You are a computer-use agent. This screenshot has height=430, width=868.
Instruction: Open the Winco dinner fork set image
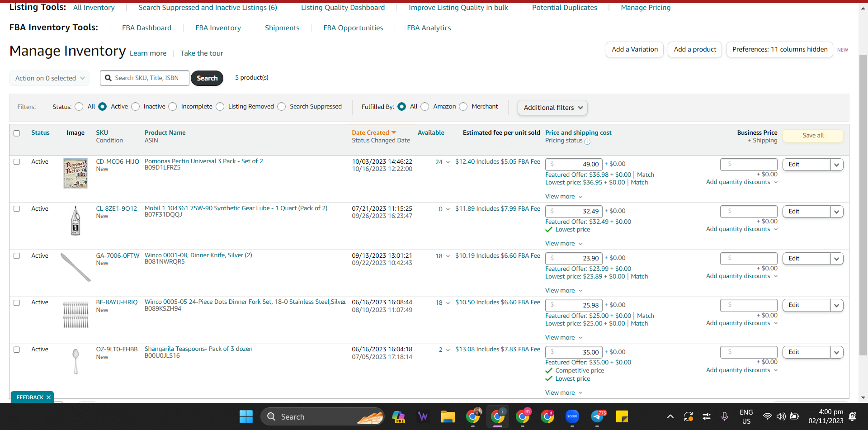pos(75,314)
